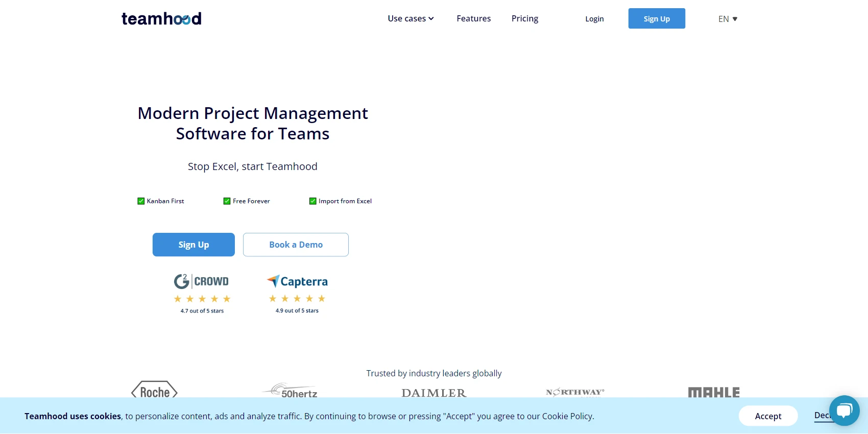Click the Book a Demo button
Image resolution: width=868 pixels, height=434 pixels.
296,245
